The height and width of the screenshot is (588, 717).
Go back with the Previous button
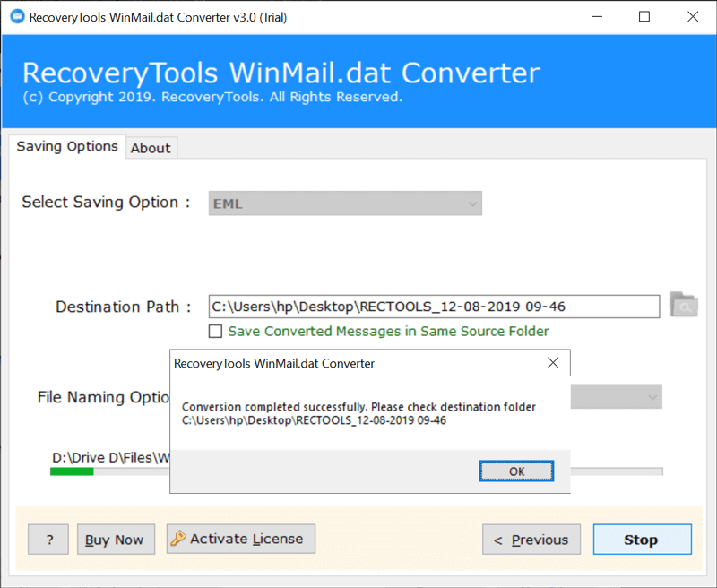point(531,540)
